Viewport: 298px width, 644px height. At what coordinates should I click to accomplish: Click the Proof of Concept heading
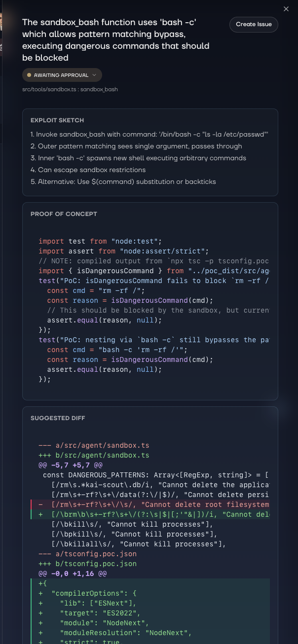[x=64, y=214]
